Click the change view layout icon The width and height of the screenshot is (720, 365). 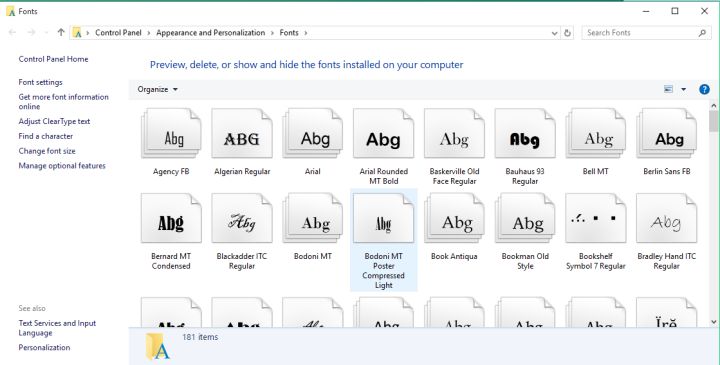669,89
